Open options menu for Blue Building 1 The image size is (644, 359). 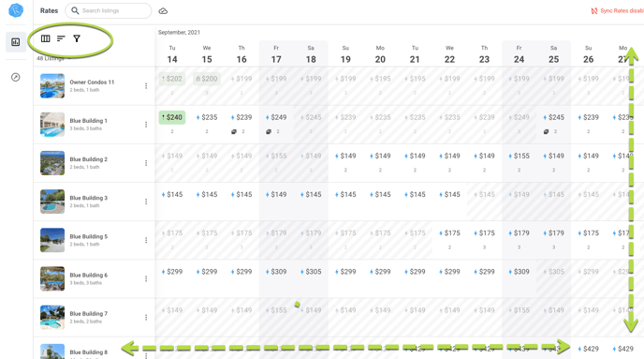click(x=146, y=125)
